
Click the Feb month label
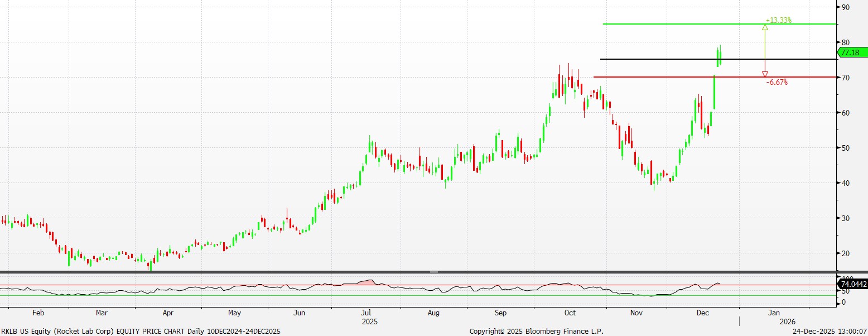pyautogui.click(x=37, y=314)
